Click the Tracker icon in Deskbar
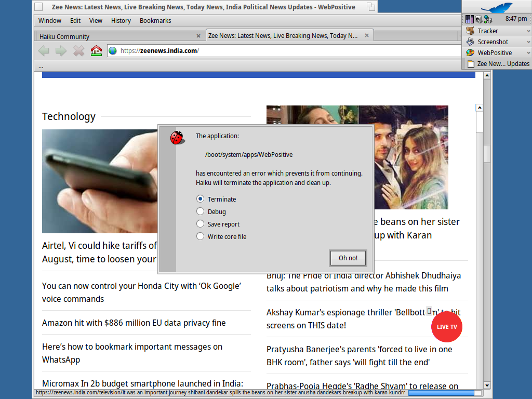The image size is (532, 399). [470, 31]
